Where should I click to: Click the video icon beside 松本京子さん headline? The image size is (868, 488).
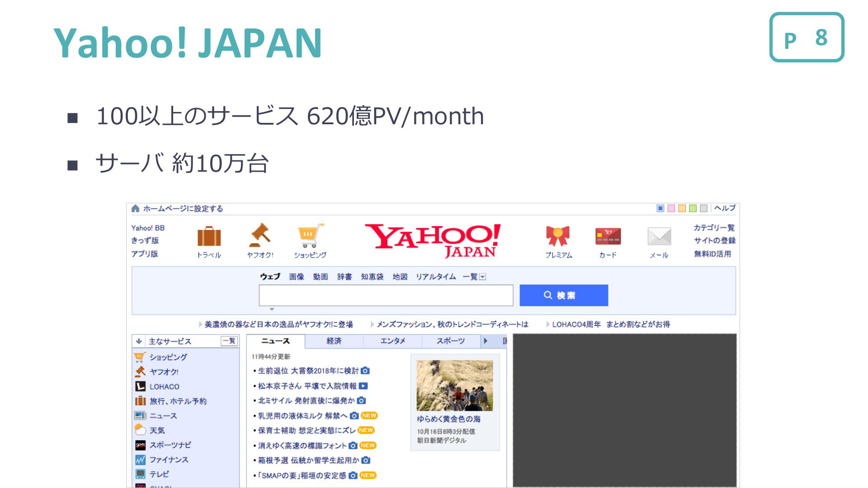(x=363, y=386)
